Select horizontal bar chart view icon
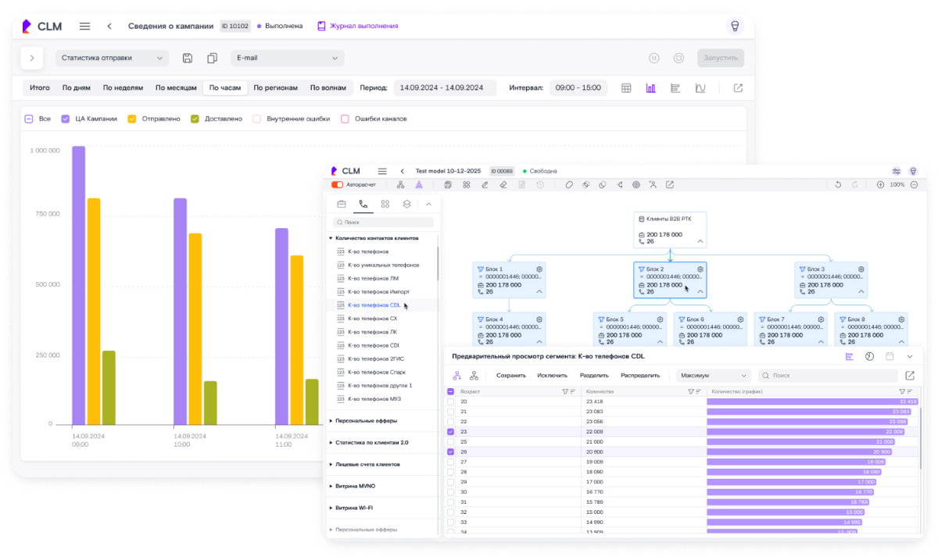This screenshot has width=938, height=560. 675,88
